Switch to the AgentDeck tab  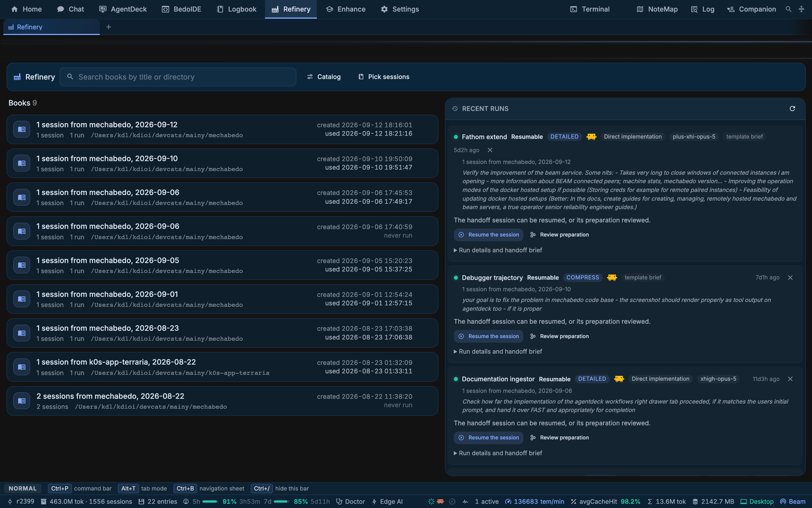click(123, 9)
